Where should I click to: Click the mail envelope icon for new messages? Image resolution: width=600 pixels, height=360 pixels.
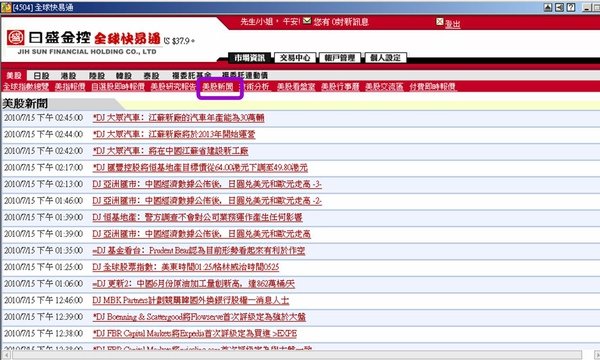tap(307, 21)
